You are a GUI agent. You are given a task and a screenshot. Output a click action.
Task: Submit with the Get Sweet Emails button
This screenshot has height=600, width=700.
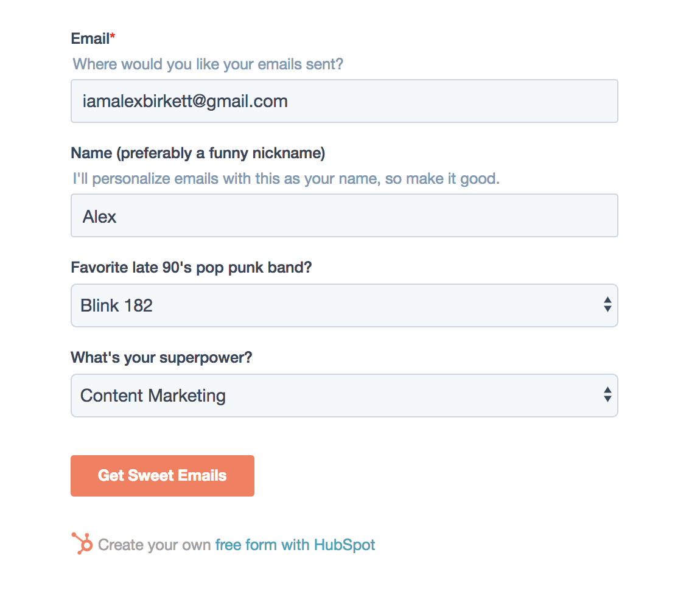coord(162,476)
